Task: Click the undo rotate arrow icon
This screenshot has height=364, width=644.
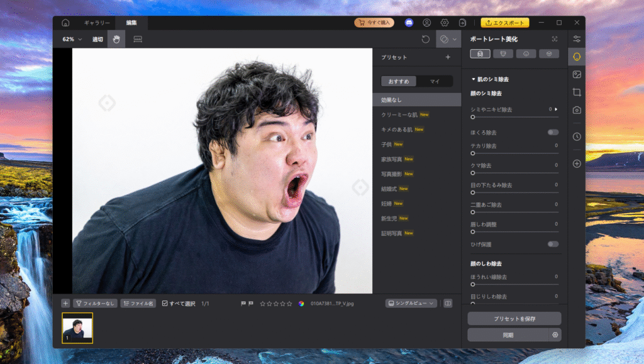Action: (x=426, y=39)
